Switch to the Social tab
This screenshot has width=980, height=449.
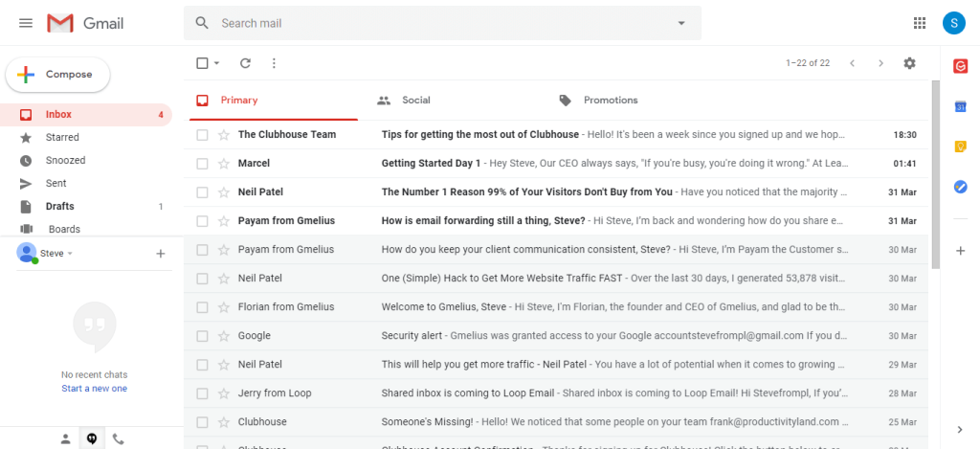(x=415, y=100)
